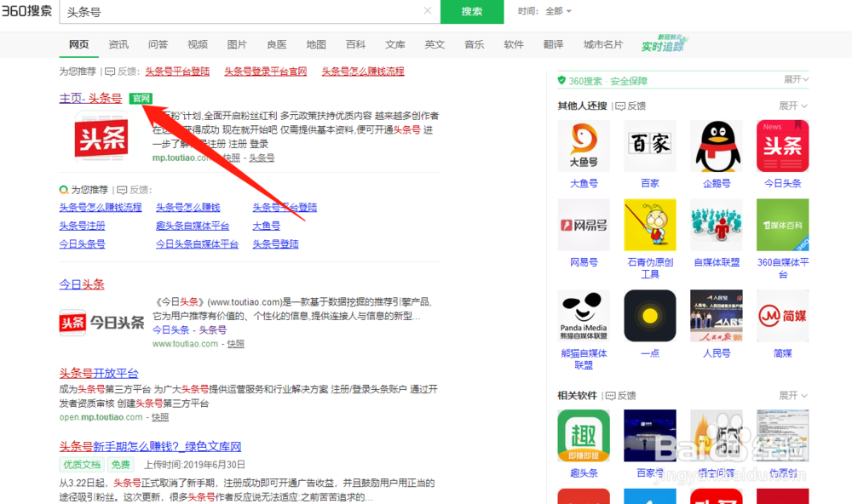Click the 熊猫自媒体联盟 Panda iMedia icon
This screenshot has width=852, height=504.
click(583, 315)
